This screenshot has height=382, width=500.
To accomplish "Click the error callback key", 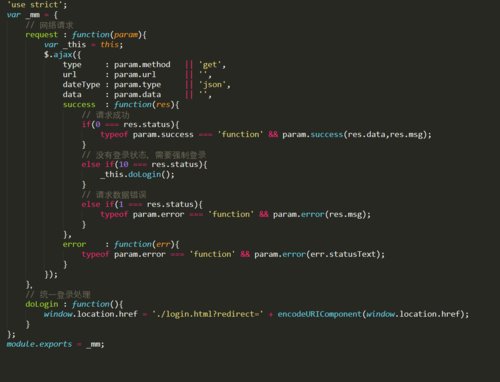I will [x=74, y=244].
